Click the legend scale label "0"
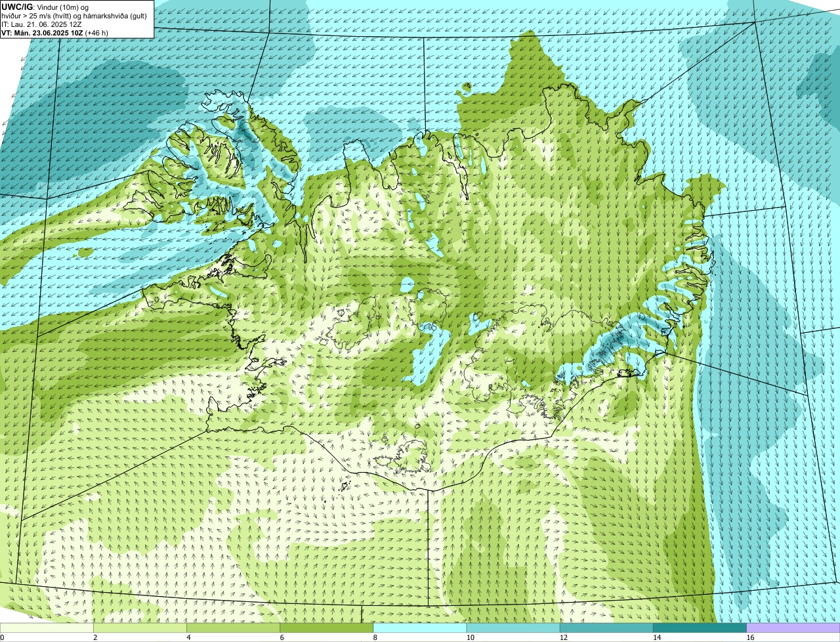The height and width of the screenshot is (642, 840). coord(2,637)
